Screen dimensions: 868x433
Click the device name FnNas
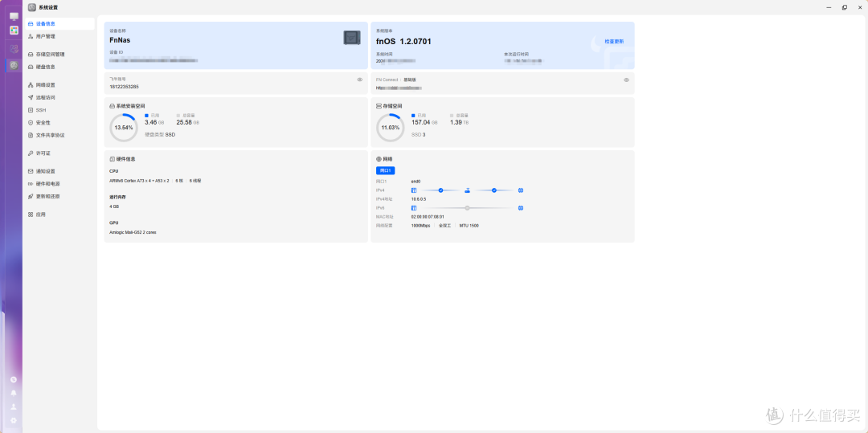120,40
